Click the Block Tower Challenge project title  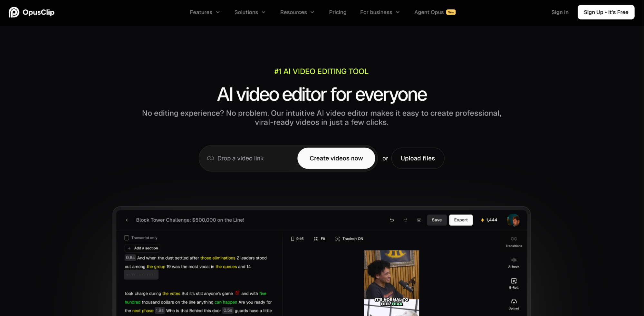tap(190, 220)
